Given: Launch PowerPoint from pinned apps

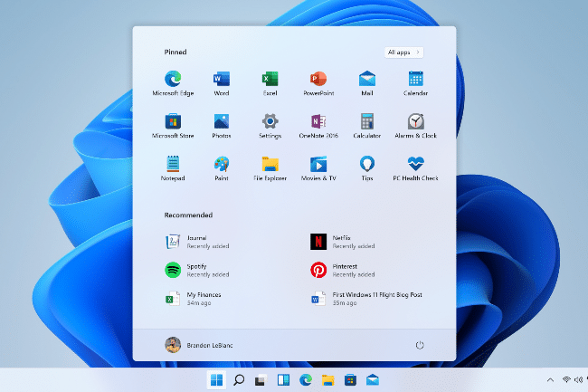Looking at the screenshot, I should [x=318, y=79].
